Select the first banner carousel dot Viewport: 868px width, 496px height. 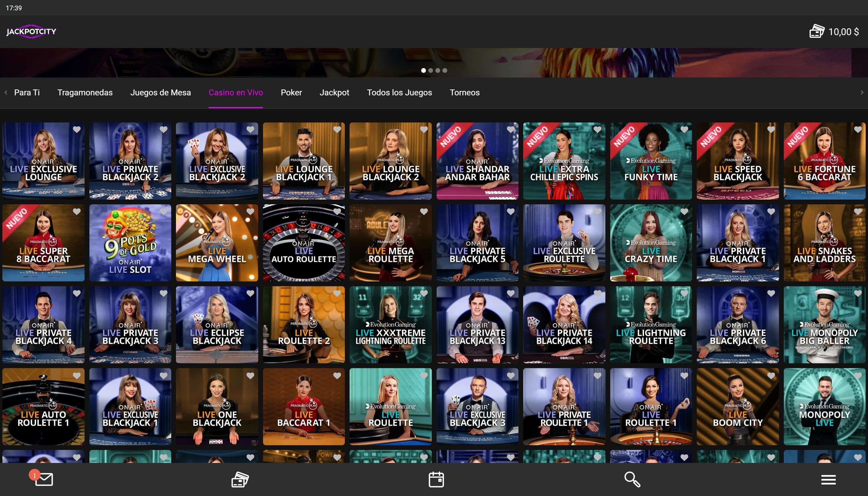[423, 71]
